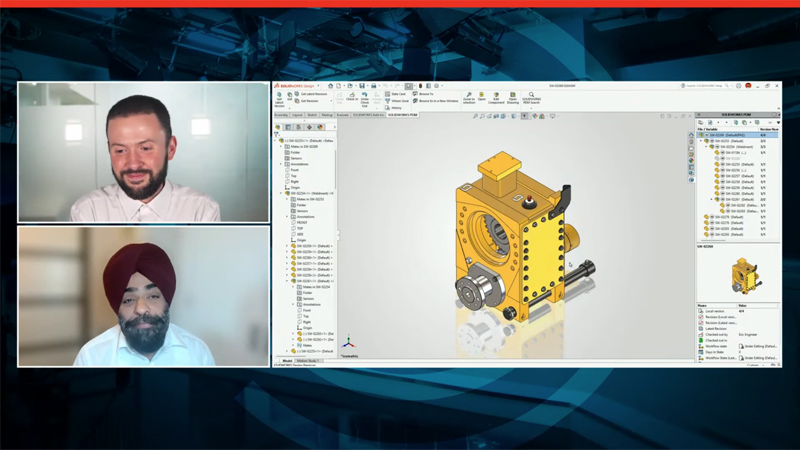Launch SOLIDWORKS PDM Search
Image resolution: width=800 pixels, height=450 pixels.
[x=531, y=98]
